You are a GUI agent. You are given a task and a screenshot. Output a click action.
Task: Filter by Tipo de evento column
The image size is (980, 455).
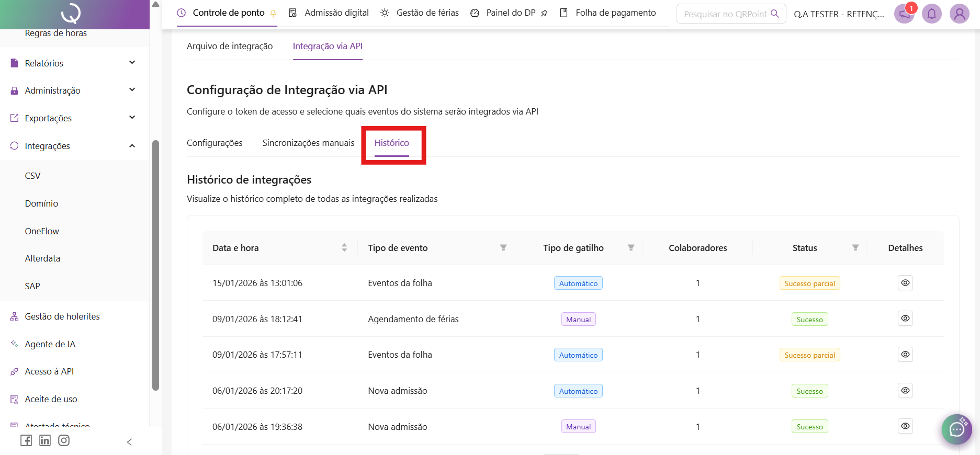pyautogui.click(x=503, y=248)
